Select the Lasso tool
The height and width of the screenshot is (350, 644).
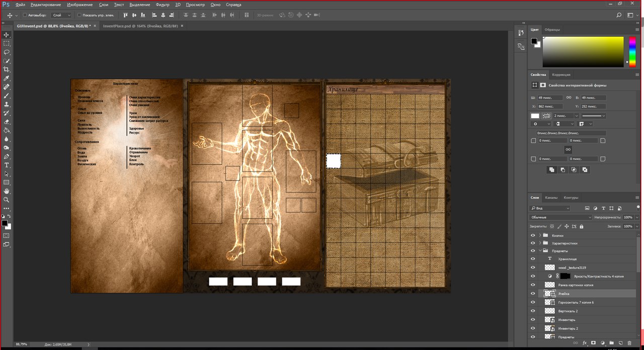7,52
